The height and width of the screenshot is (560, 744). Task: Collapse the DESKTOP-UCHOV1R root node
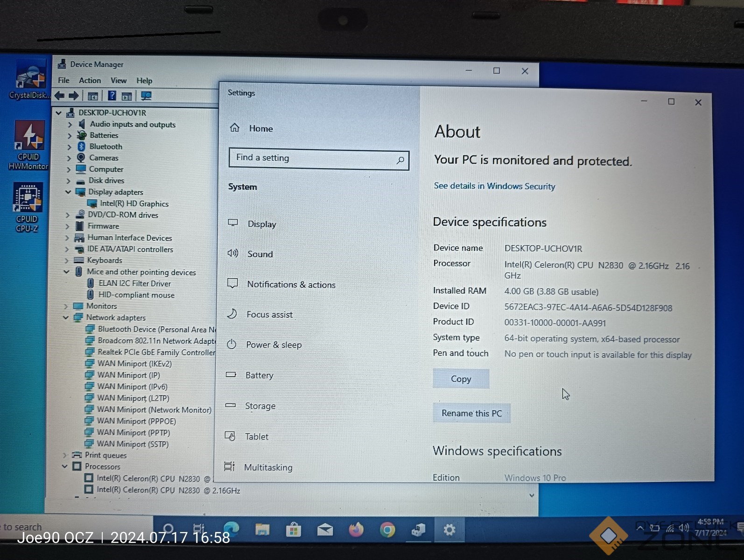click(x=59, y=113)
